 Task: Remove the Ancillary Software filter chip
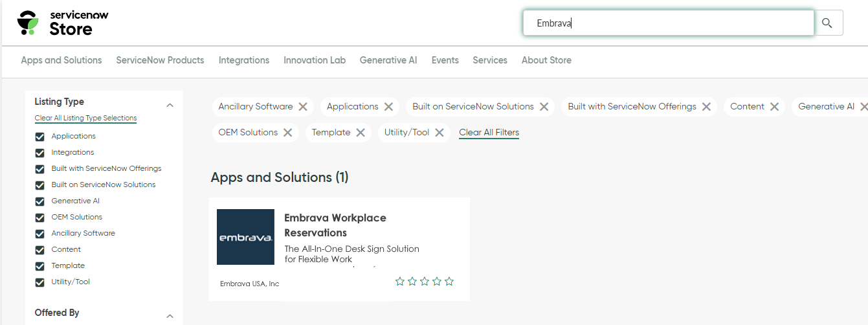[x=303, y=107]
